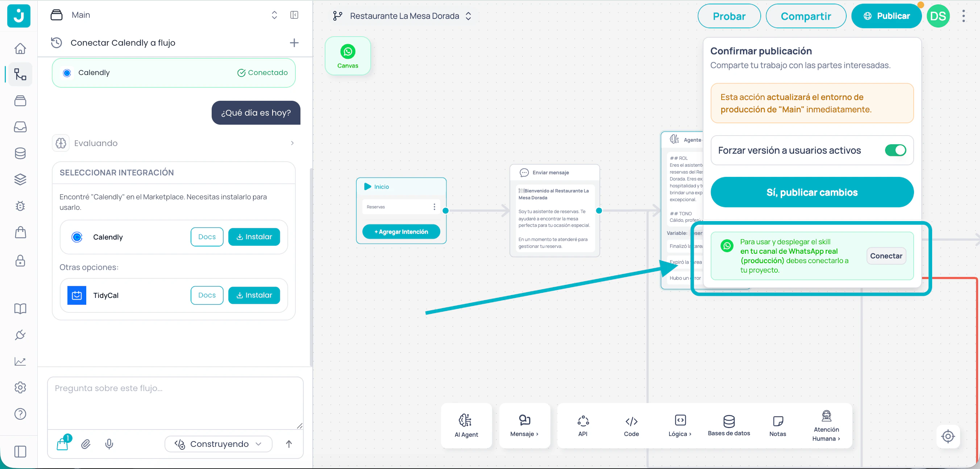Install the TidyCal integration
The height and width of the screenshot is (469, 980).
coord(254,295)
